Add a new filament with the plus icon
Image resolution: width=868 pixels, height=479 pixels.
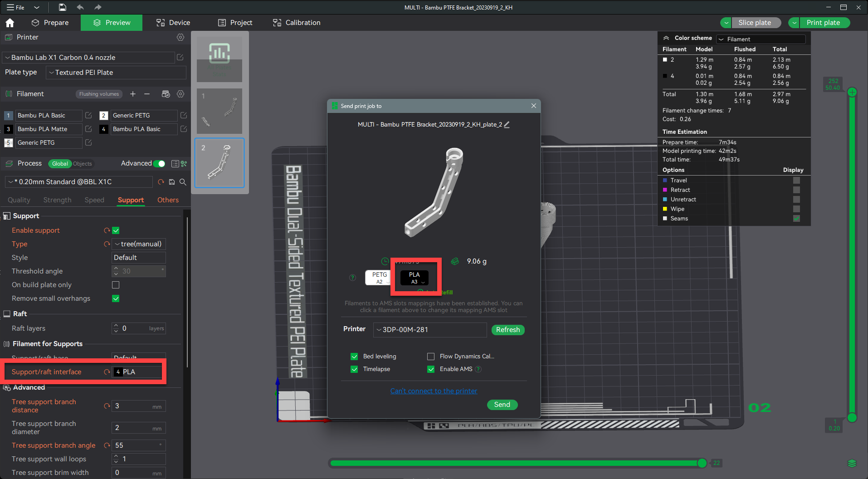133,94
